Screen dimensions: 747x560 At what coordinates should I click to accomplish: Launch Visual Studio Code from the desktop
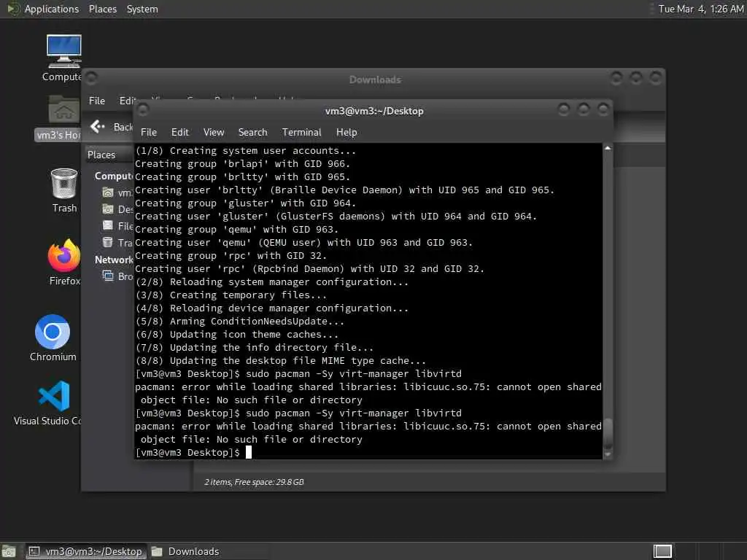tap(54, 396)
